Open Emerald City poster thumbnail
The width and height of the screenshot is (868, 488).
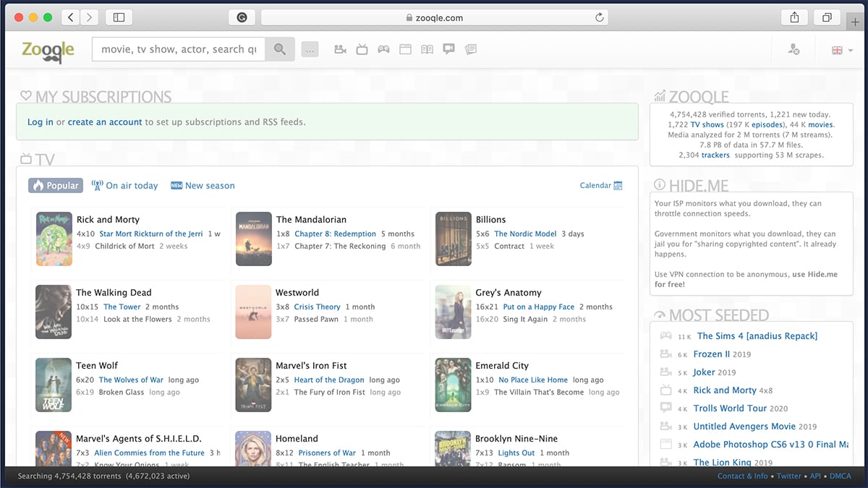point(454,385)
